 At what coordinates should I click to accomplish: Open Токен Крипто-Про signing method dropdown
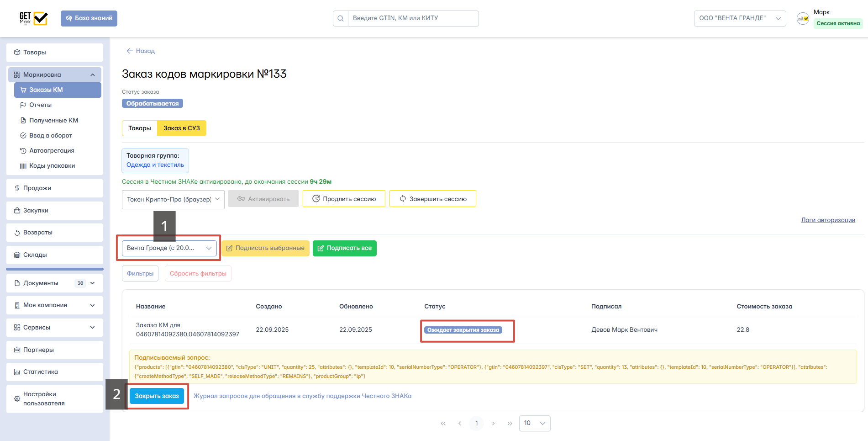(173, 200)
